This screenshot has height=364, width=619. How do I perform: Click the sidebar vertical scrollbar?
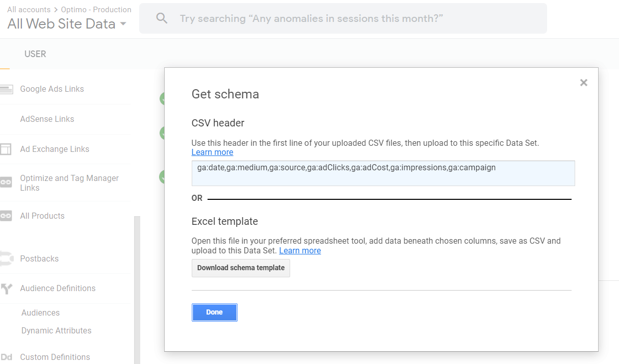coord(137,290)
